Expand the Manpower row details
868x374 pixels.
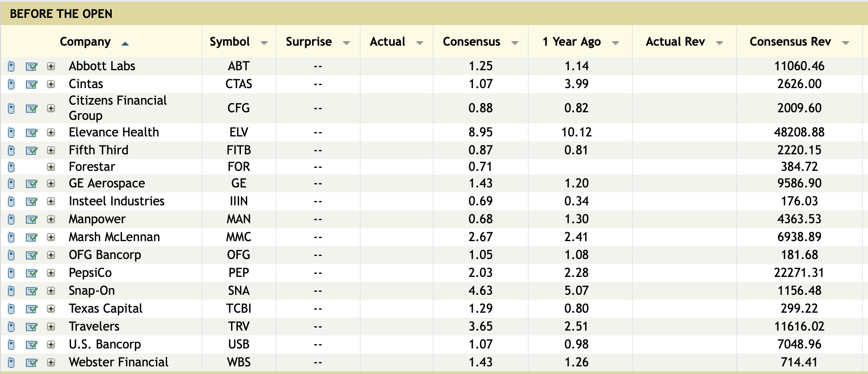(51, 219)
